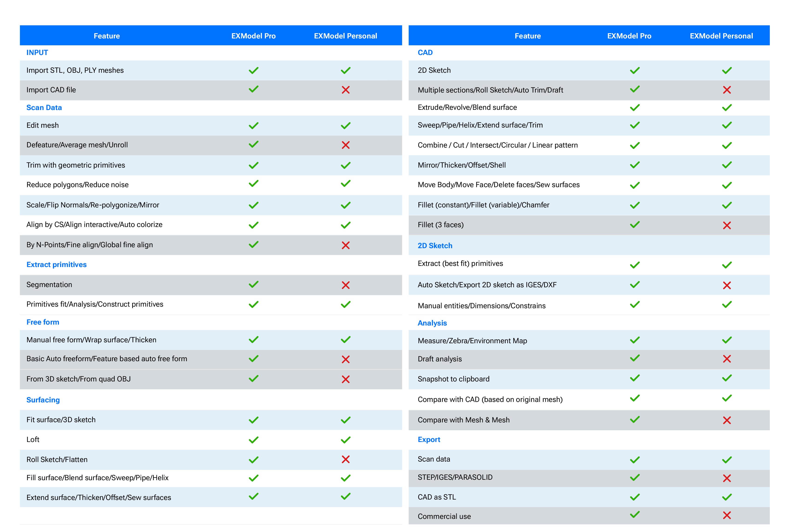
Task: Click the Analysis section heading
Action: (x=432, y=323)
